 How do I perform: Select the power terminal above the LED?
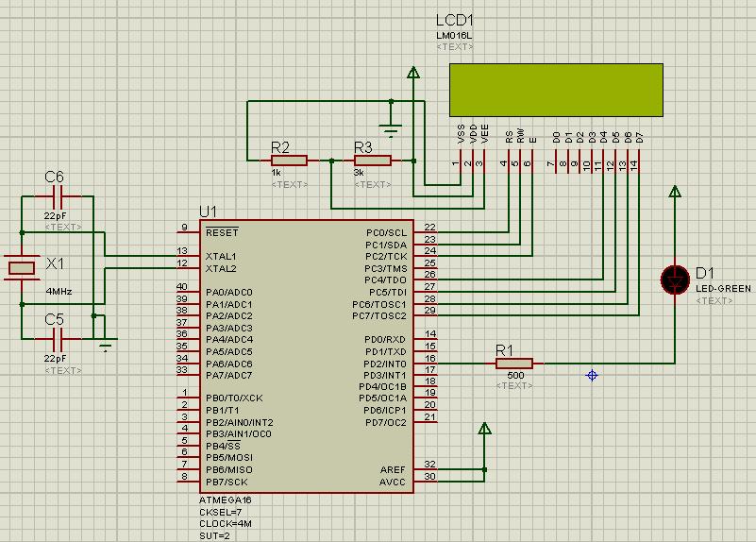point(675,193)
